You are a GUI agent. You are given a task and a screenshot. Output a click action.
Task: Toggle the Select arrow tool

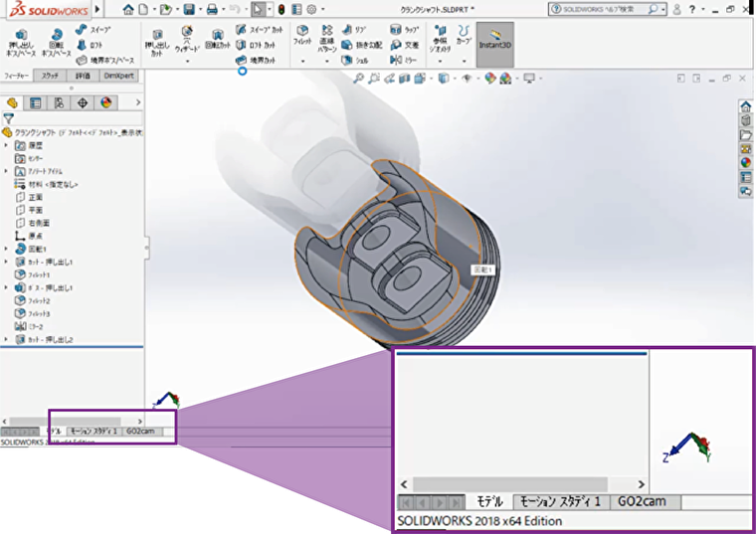(259, 9)
